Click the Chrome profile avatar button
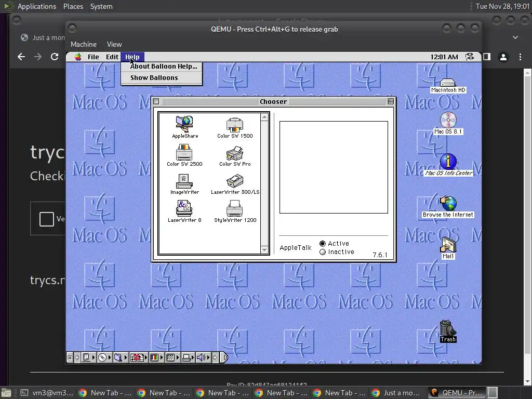 pyautogui.click(x=503, y=57)
